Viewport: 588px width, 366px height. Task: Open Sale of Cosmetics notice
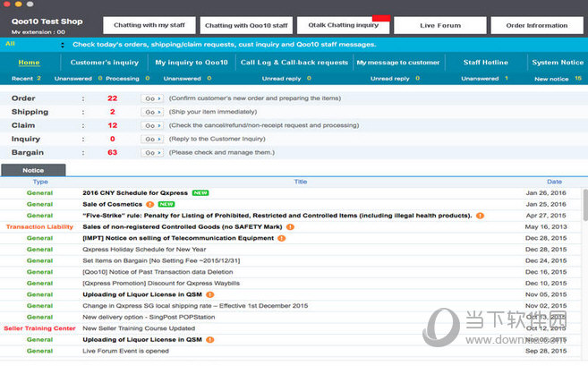point(112,204)
